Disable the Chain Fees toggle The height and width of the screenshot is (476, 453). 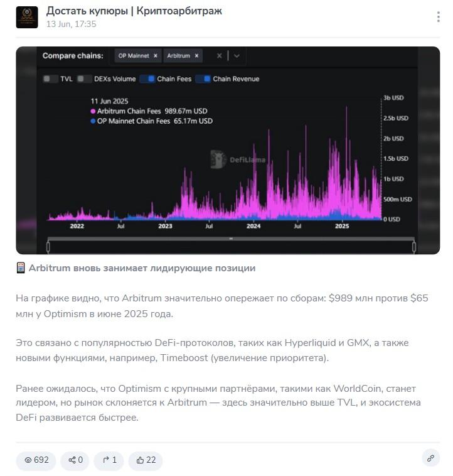tap(147, 79)
